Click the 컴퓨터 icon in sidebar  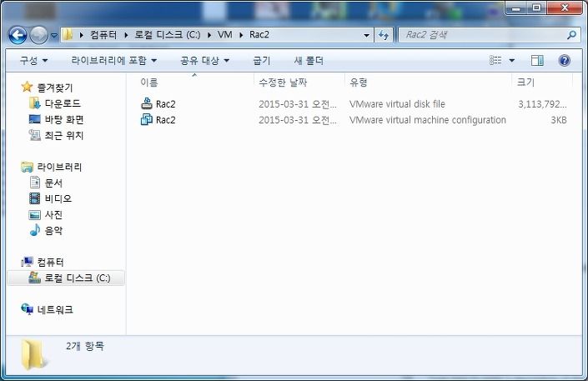click(x=27, y=262)
